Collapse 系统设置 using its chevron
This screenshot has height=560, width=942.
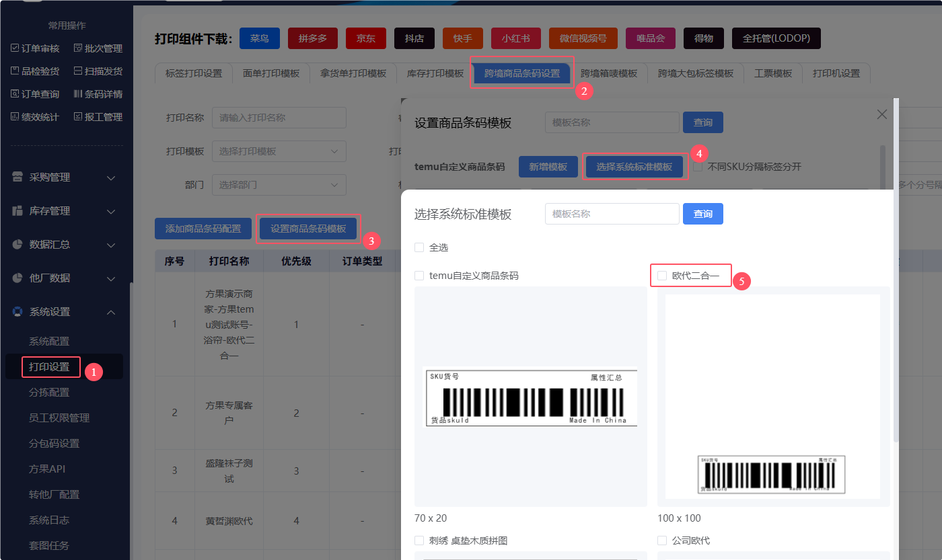click(x=112, y=312)
